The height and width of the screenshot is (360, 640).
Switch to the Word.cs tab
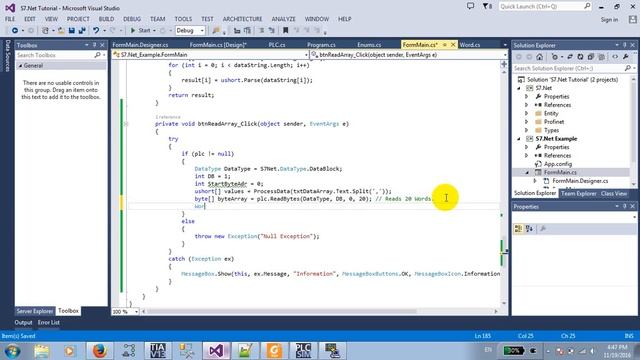pyautogui.click(x=470, y=45)
